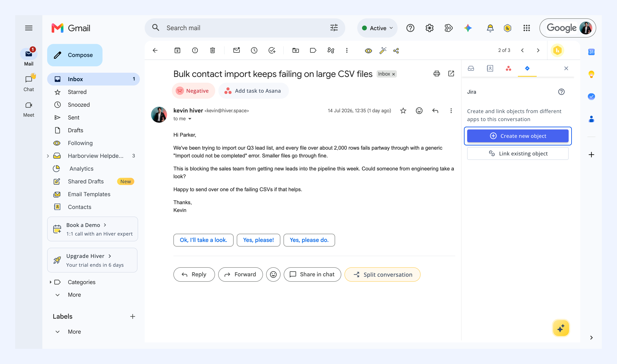Add this email to Tasks

pyautogui.click(x=272, y=51)
